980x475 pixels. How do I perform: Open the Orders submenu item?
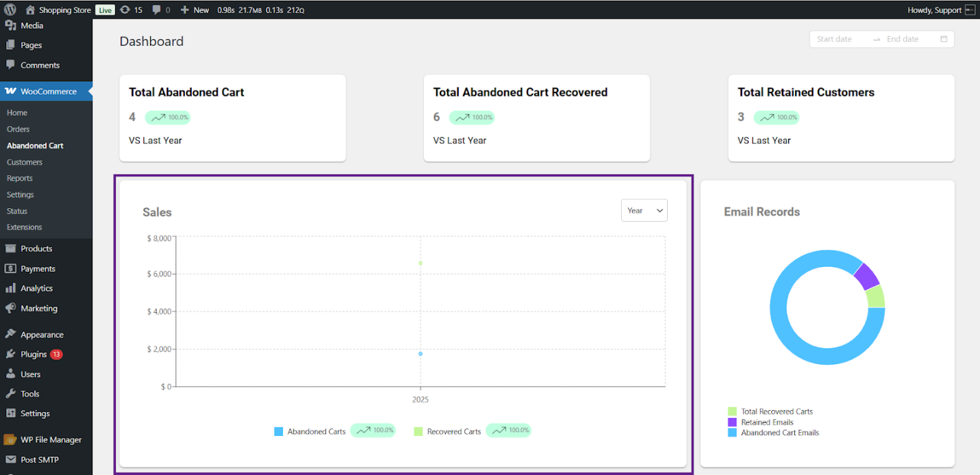coord(18,129)
